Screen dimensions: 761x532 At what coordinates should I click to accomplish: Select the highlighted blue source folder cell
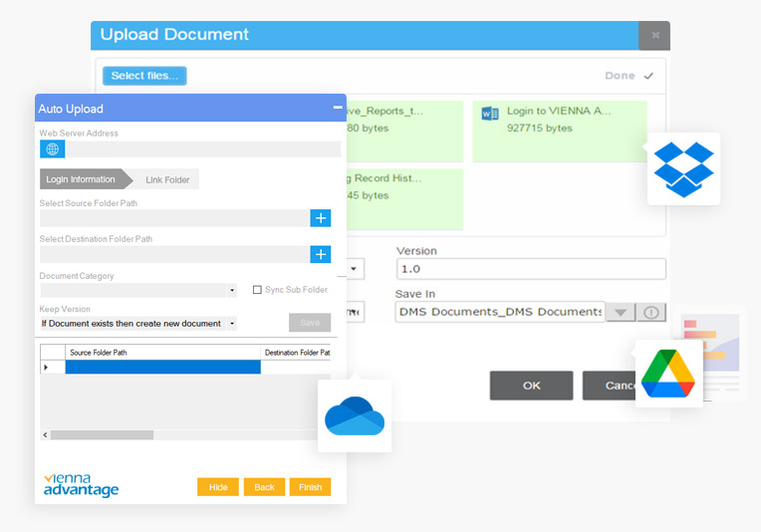tap(162, 367)
